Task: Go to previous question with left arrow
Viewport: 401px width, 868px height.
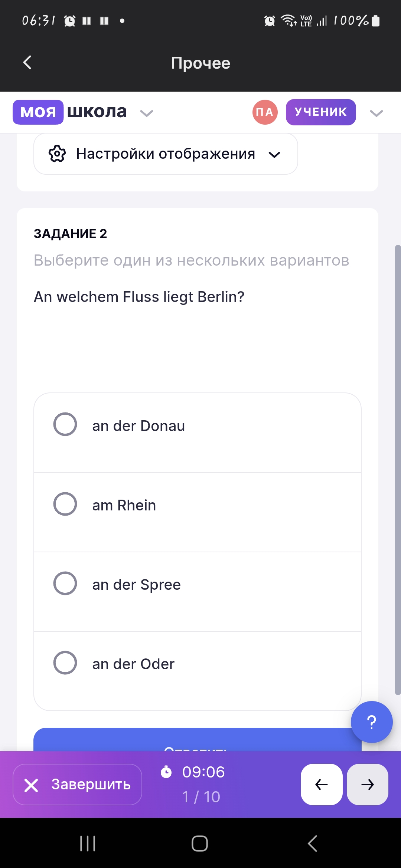Action: pos(322,784)
